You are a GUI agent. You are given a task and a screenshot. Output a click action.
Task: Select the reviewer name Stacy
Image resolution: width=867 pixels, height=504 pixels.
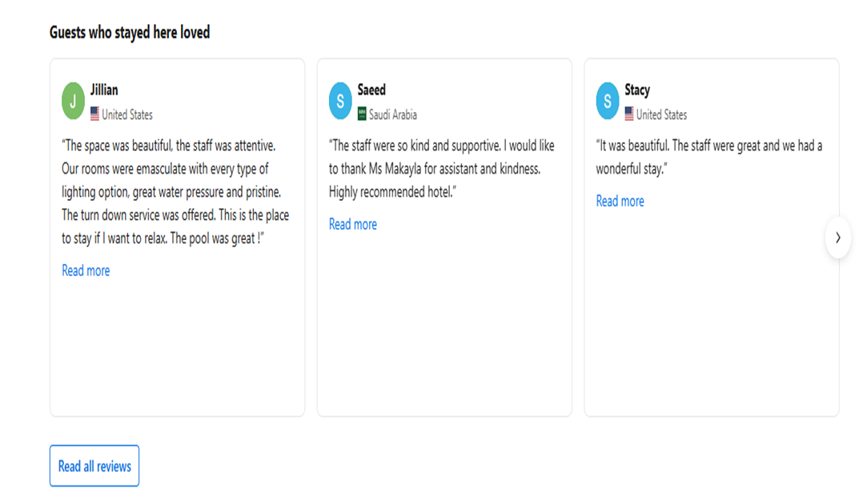(x=637, y=90)
